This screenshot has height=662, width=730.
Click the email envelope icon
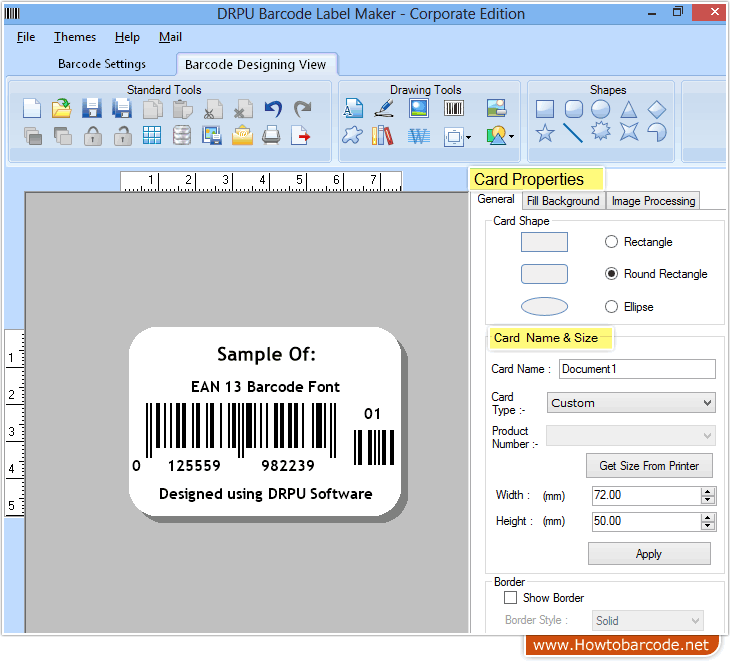point(242,136)
